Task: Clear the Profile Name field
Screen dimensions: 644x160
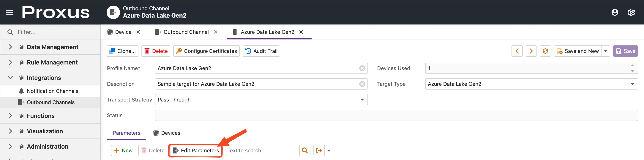Action: (362, 68)
